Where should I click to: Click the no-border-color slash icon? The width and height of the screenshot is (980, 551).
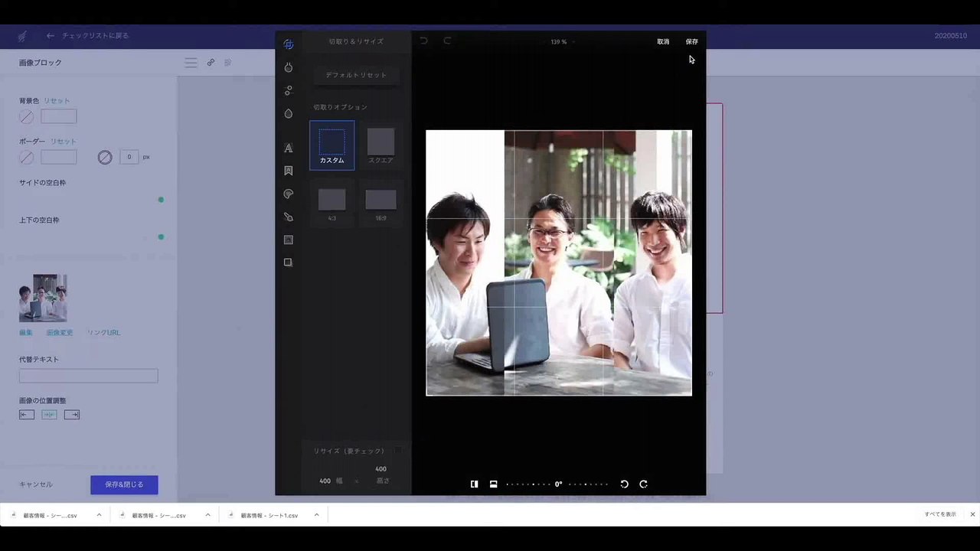27,157
